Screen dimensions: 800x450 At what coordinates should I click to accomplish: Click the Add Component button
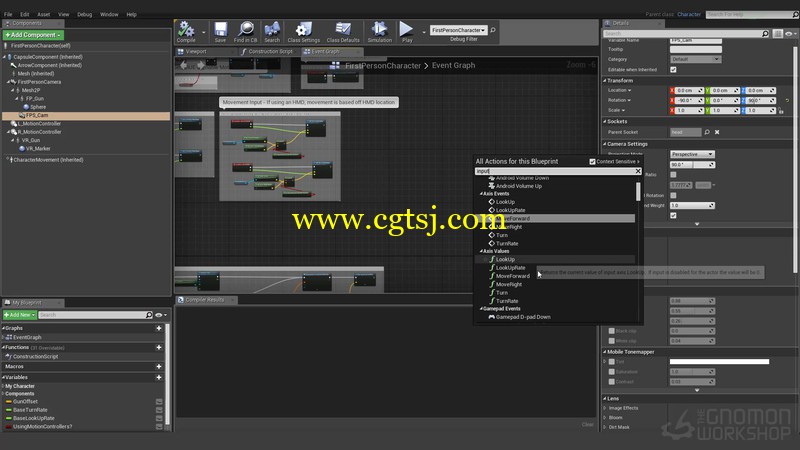pyautogui.click(x=33, y=35)
